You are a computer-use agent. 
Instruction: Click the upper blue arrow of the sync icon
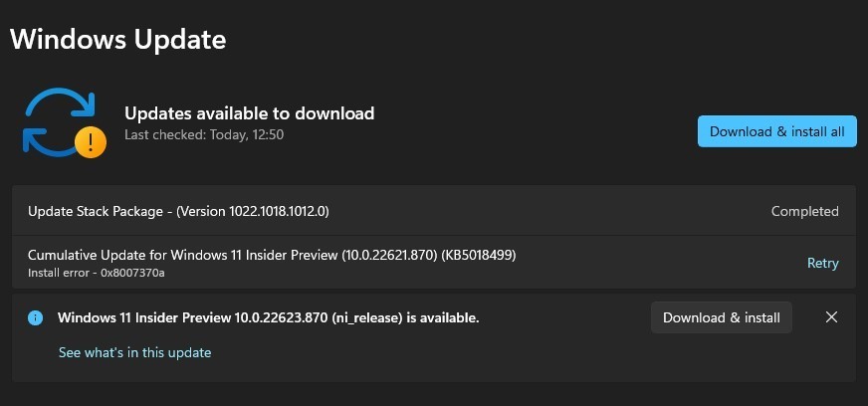click(x=61, y=103)
